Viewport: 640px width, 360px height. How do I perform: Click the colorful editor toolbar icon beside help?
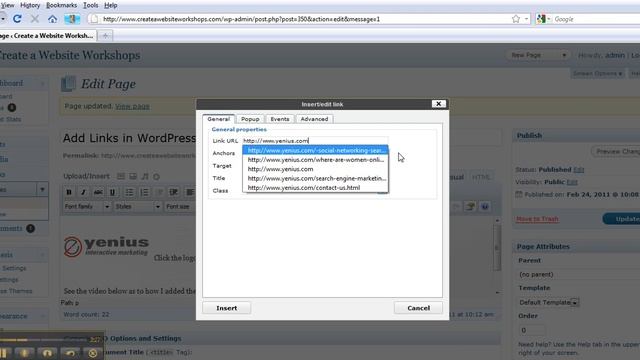(470, 207)
